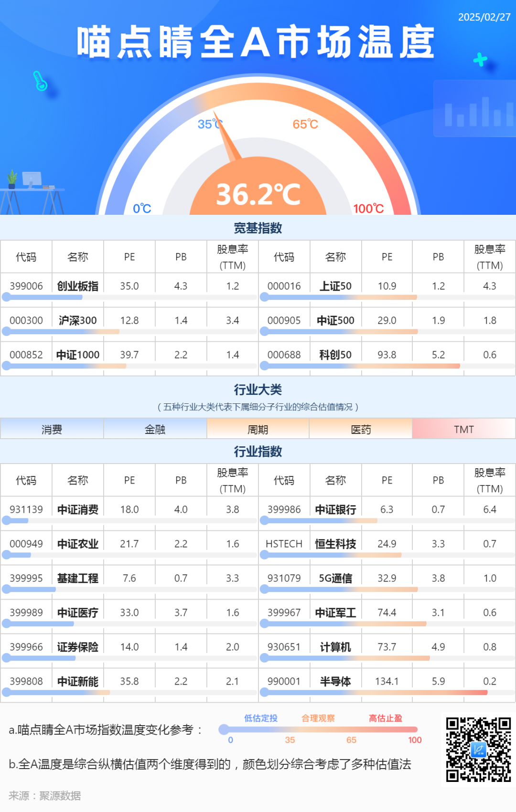Click the 65℃ gauge mark
Image resolution: width=516 pixels, height=812 pixels.
tap(305, 124)
